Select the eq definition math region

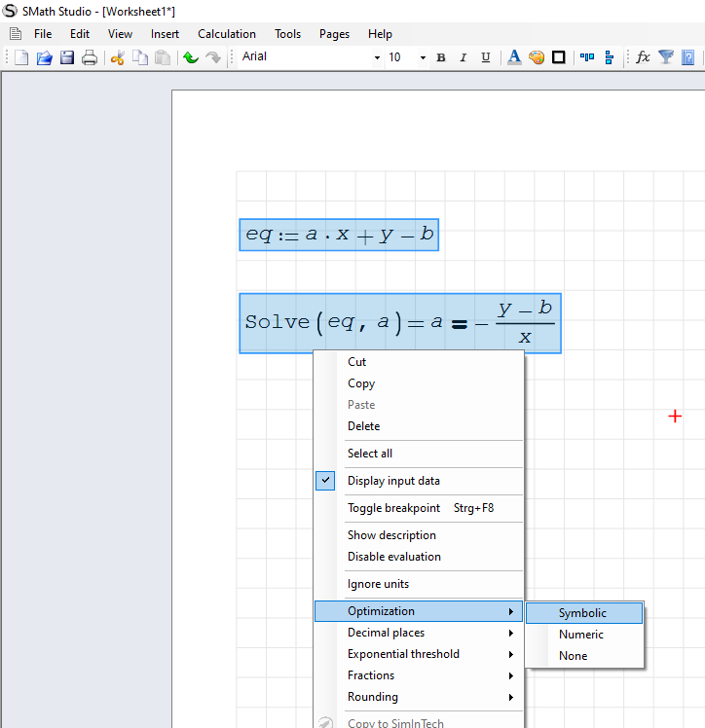[339, 235]
